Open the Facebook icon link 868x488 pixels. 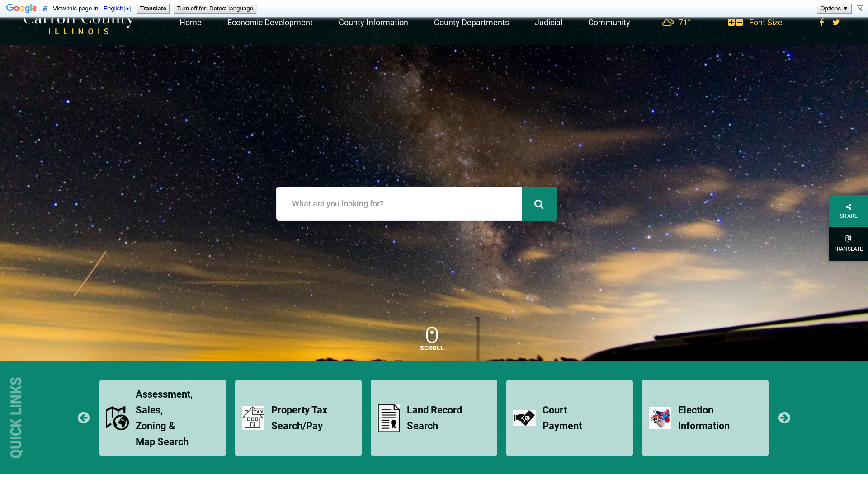[821, 22]
